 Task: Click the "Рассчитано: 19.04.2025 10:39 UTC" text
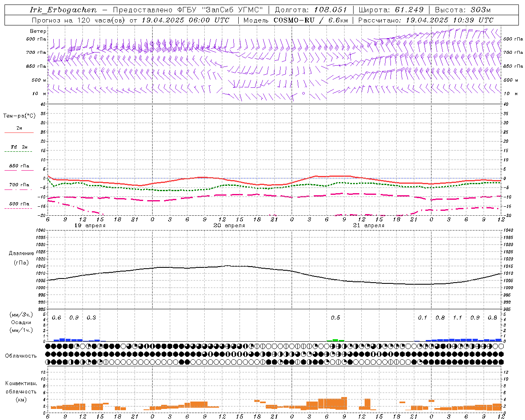(426, 20)
